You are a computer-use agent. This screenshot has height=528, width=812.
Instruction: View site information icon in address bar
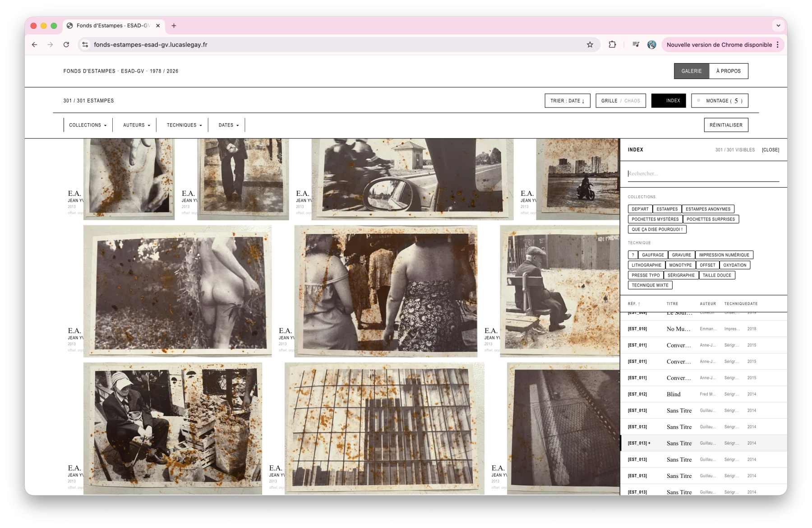point(85,45)
